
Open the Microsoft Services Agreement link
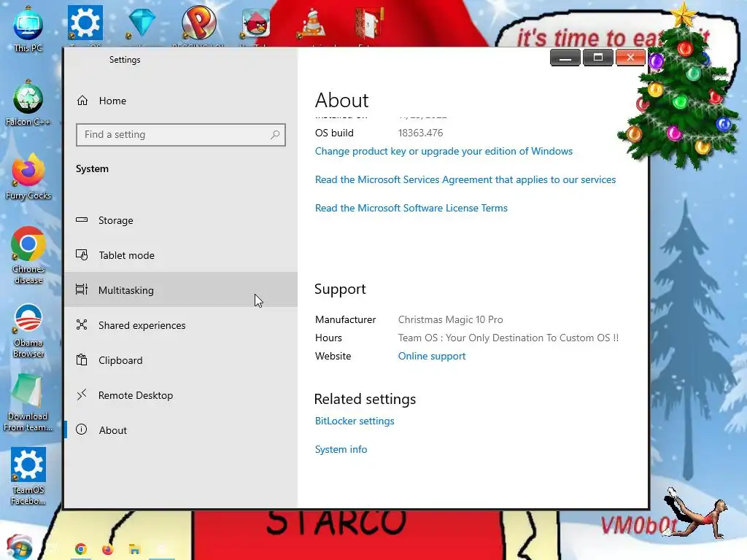point(465,179)
